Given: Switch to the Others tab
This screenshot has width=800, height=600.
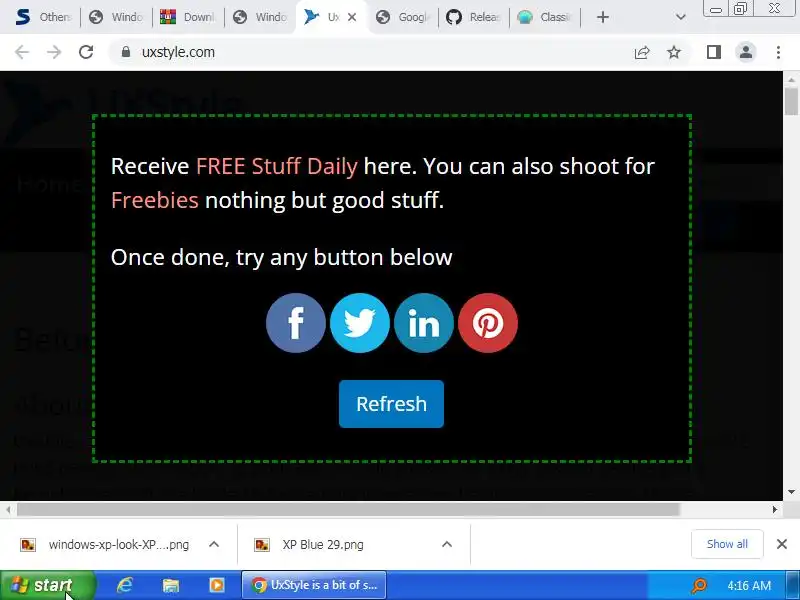Looking at the screenshot, I should (x=43, y=17).
